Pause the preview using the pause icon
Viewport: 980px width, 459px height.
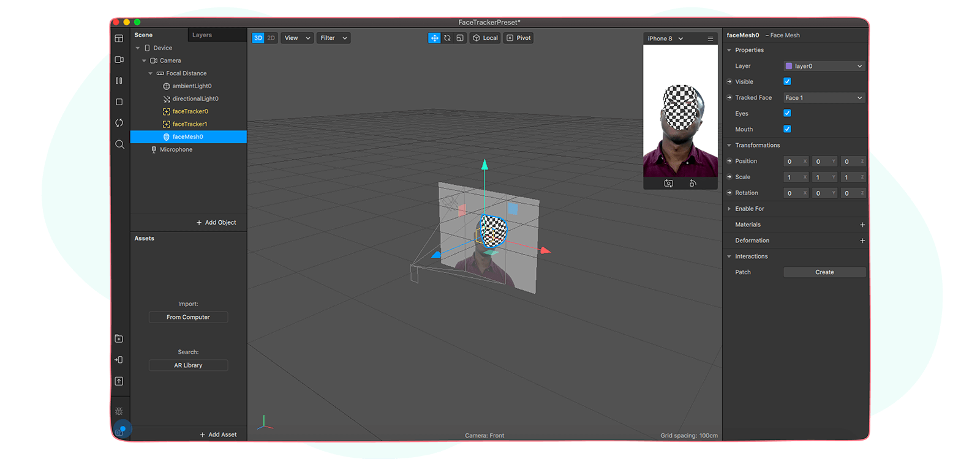point(119,81)
